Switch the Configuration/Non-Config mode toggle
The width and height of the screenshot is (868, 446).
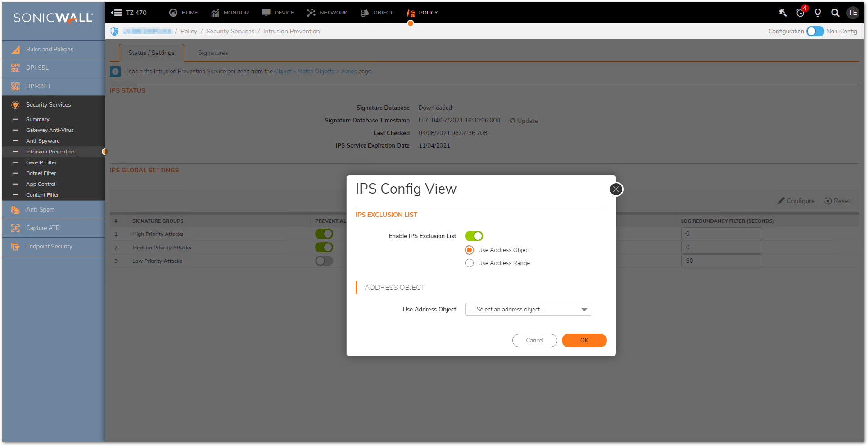coord(815,32)
